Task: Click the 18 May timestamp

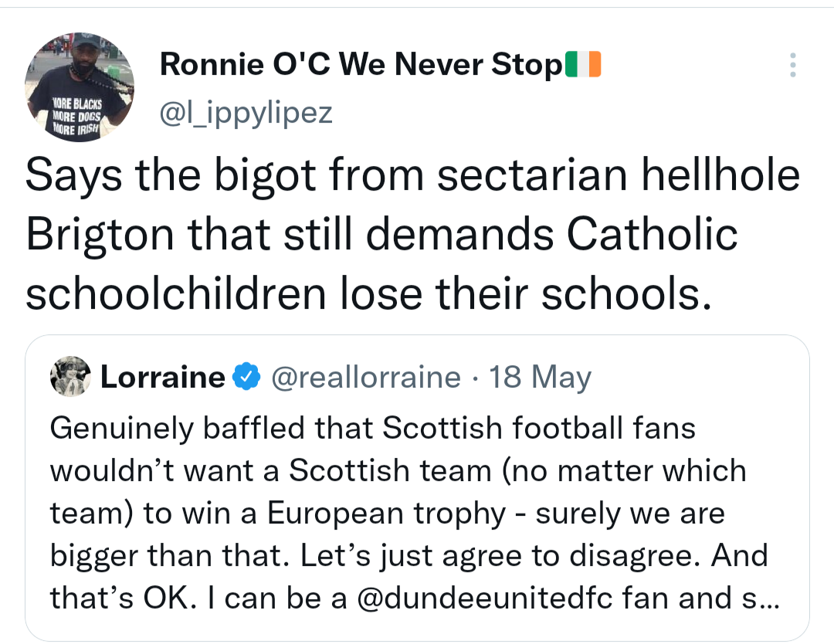Action: pyautogui.click(x=540, y=378)
